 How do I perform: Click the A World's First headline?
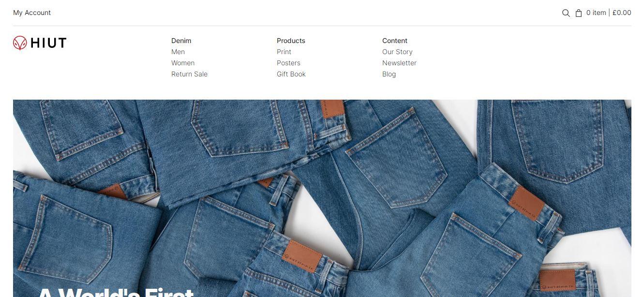pos(116,292)
